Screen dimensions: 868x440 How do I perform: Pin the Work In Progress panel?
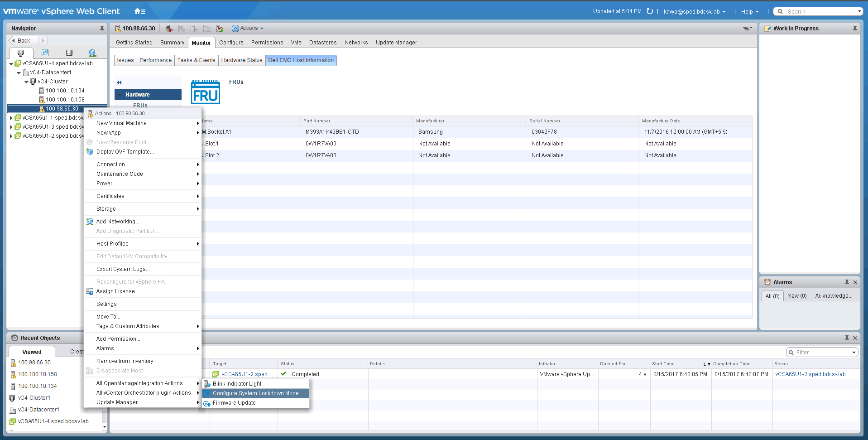[855, 28]
